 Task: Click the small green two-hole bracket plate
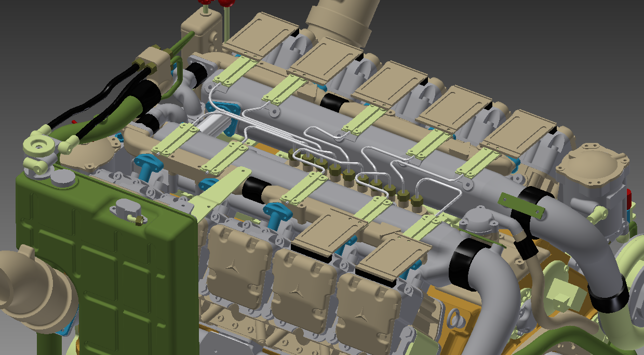[521, 206]
